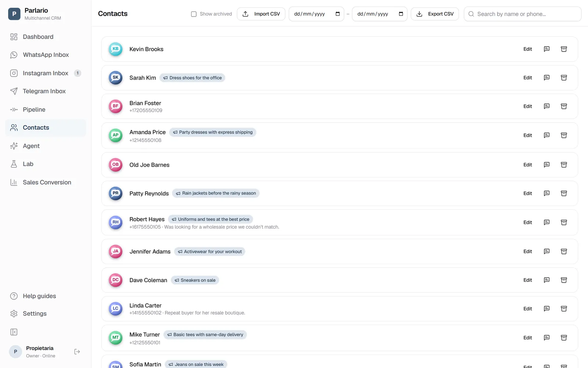Open message icon for Sarah Kim

546,78
